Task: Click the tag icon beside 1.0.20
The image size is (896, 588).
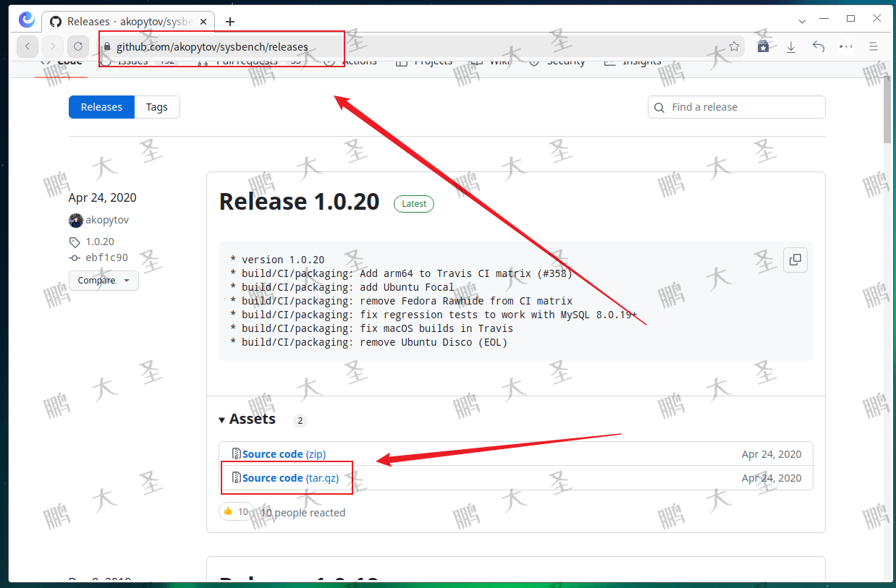Action: click(75, 242)
